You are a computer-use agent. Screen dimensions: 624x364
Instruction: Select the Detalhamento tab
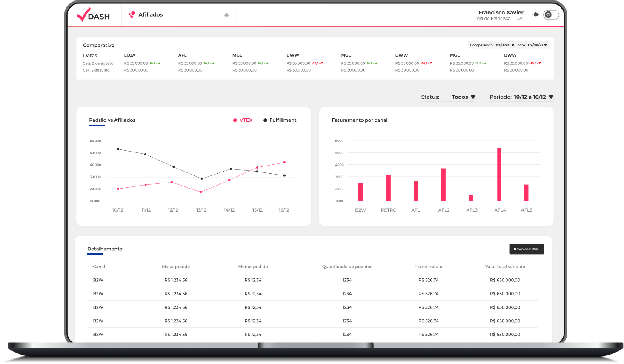coord(105,249)
